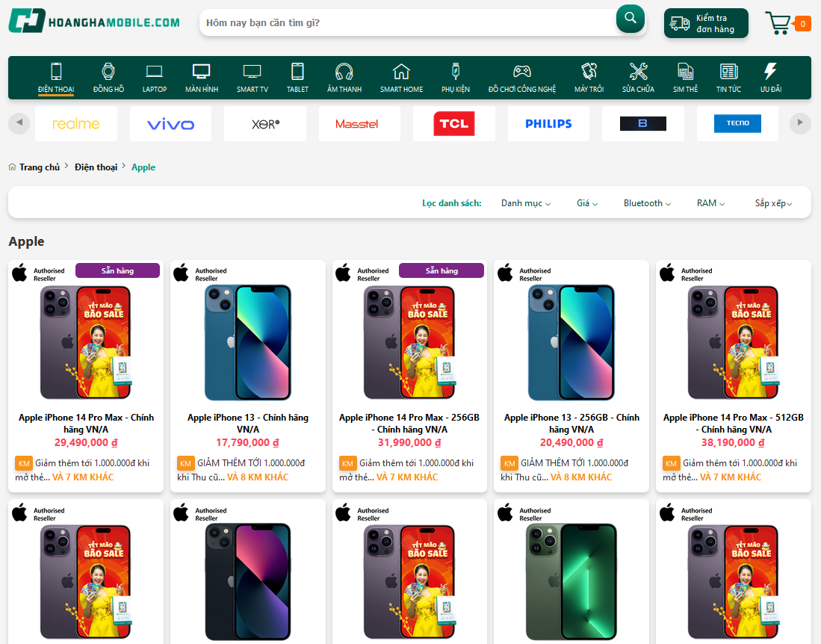Viewport: 821px width, 644px height.
Task: Open the Laptop category icon
Action: click(x=155, y=72)
